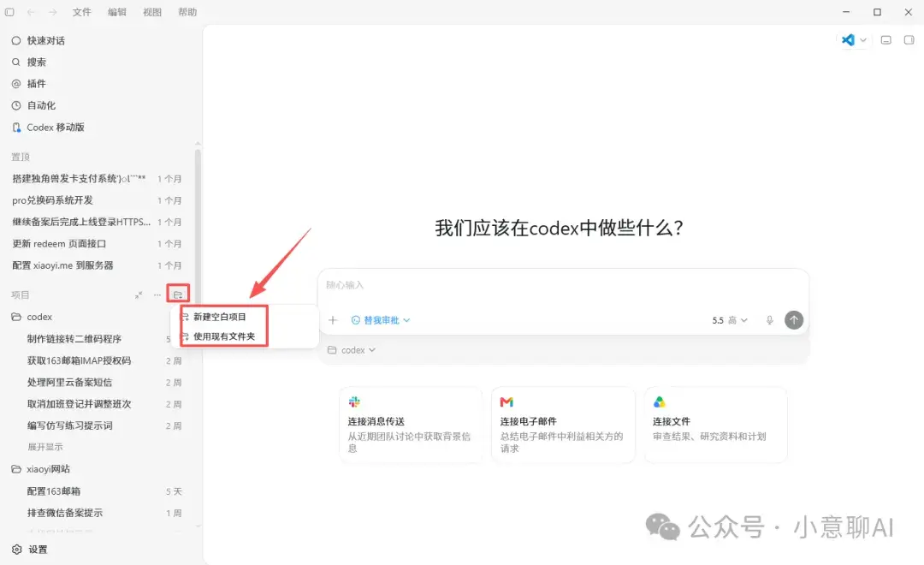Toggle the sidebar panel icon
Screen dimensions: 924x565
pos(9,12)
